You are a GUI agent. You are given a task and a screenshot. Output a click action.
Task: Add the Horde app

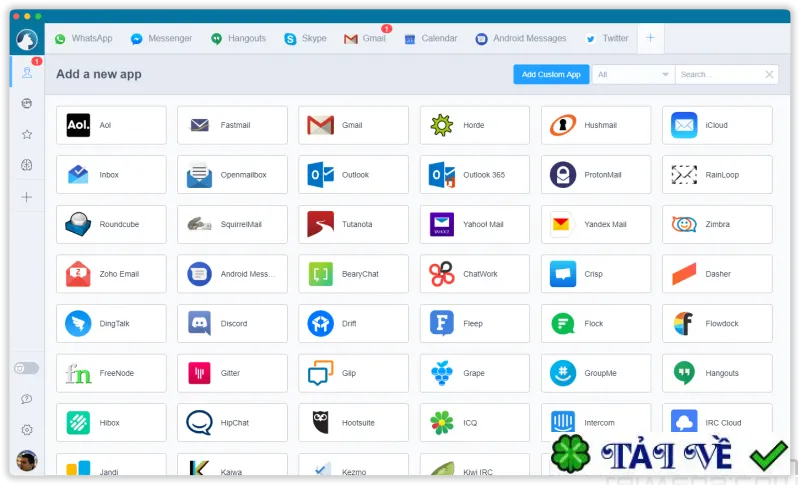pyautogui.click(x=475, y=125)
